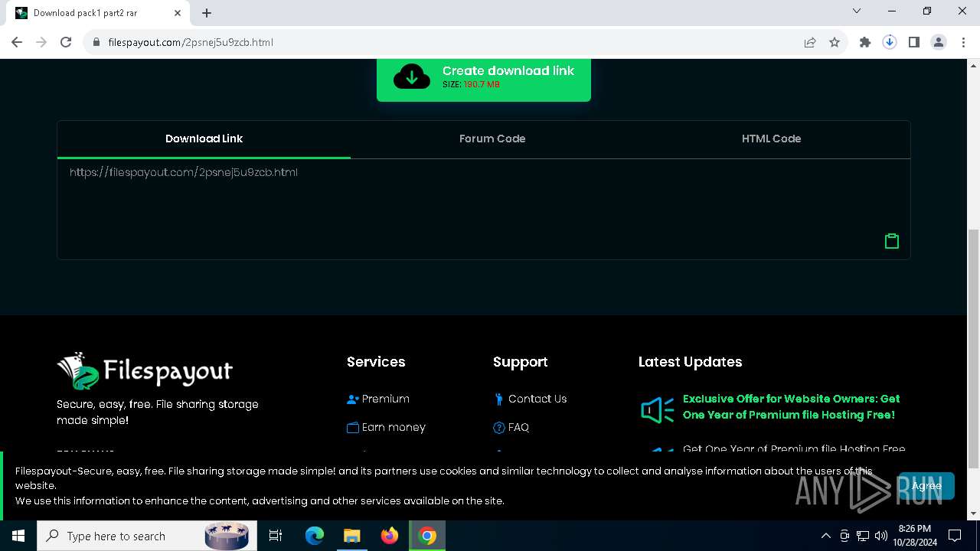Viewport: 980px width, 551px height.
Task: Click the Premium person icon
Action: coord(353,399)
